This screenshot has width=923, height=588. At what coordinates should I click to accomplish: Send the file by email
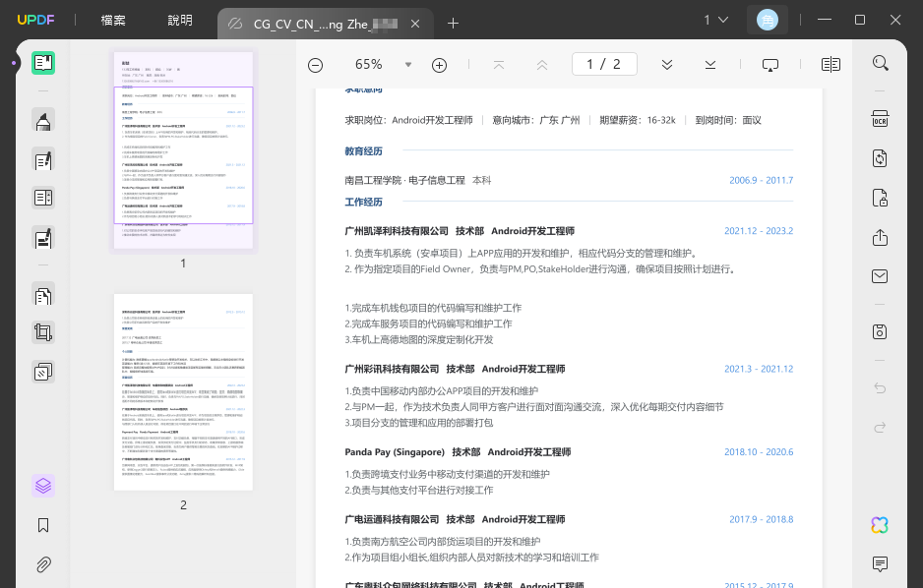click(880, 275)
